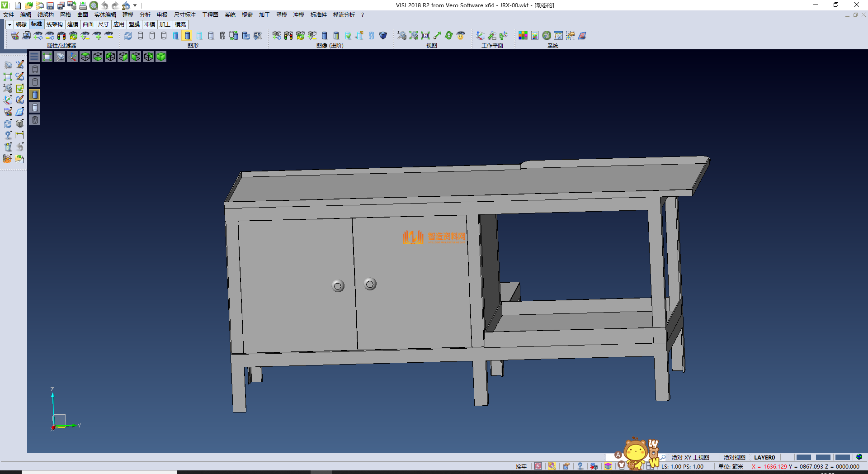
Task: Toggle the 拴牢 snap lock in status bar
Action: [521, 466]
